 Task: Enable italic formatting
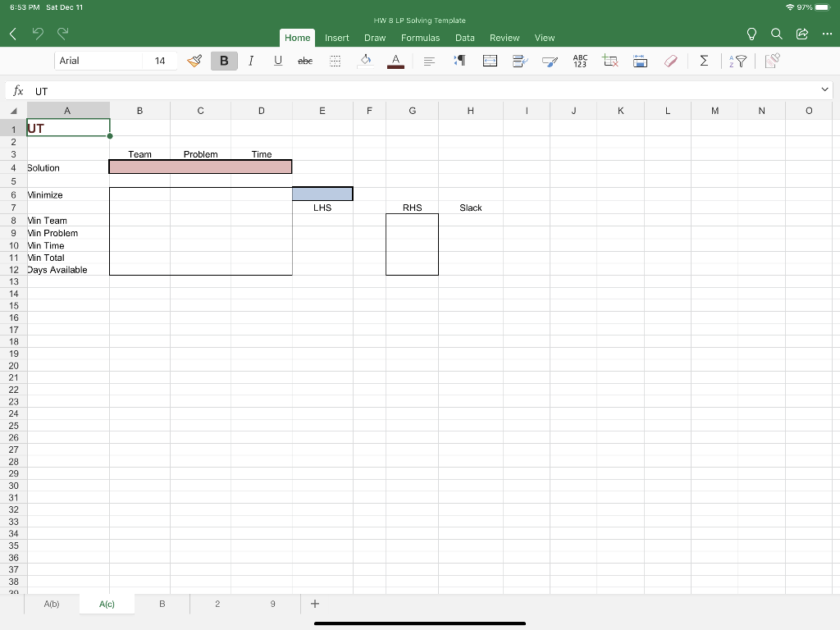tap(251, 60)
